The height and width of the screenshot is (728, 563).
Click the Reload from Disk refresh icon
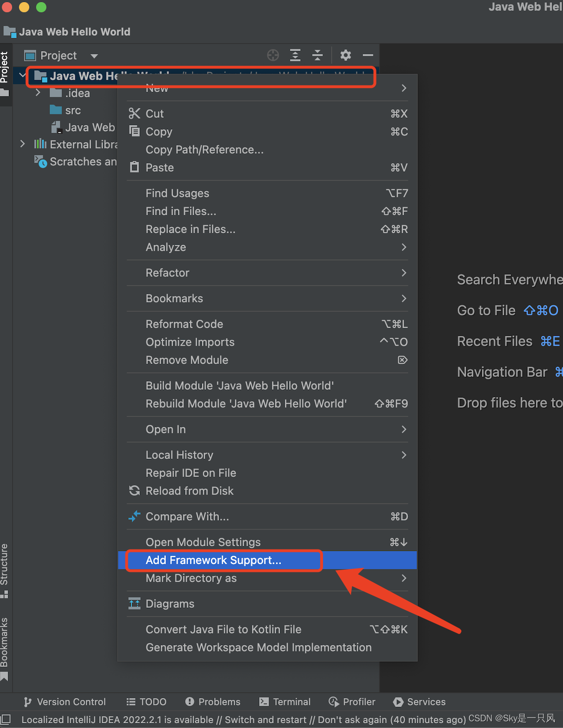pos(135,491)
